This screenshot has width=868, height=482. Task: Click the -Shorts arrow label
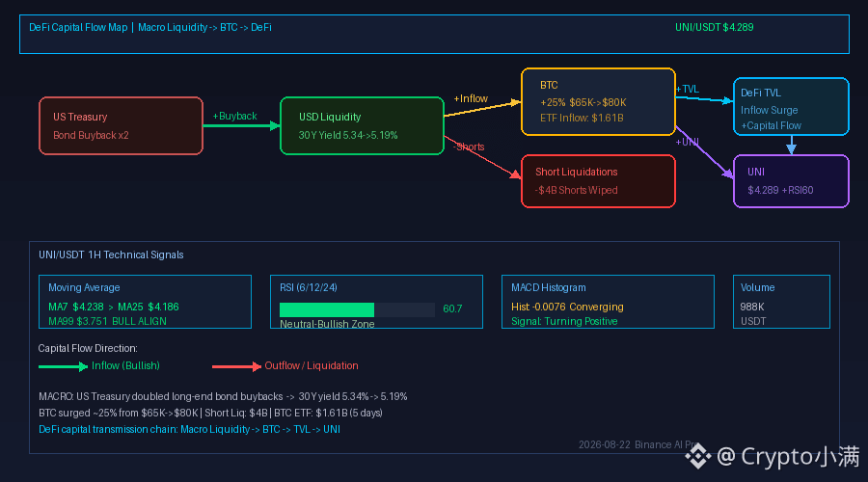point(469,147)
